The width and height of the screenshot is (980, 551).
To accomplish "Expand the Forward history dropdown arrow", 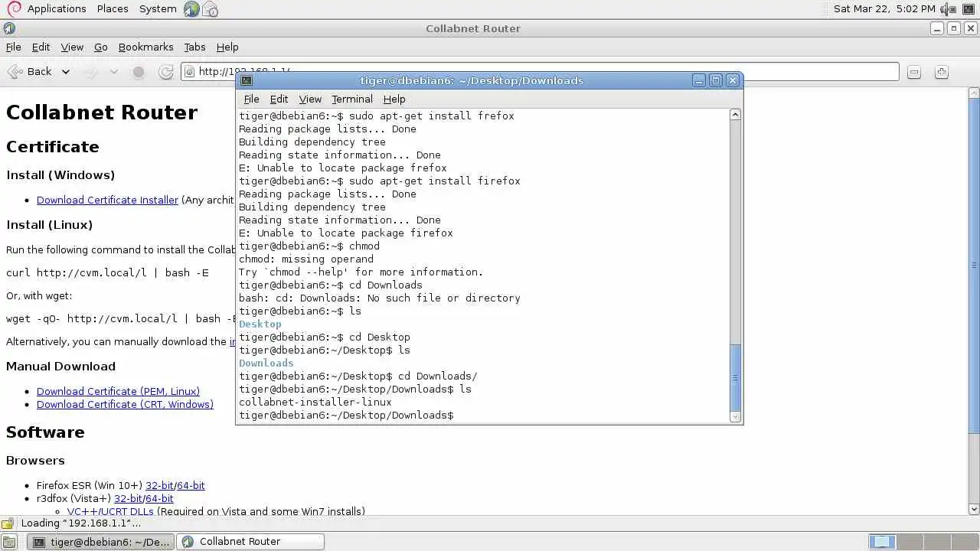I will [x=114, y=72].
